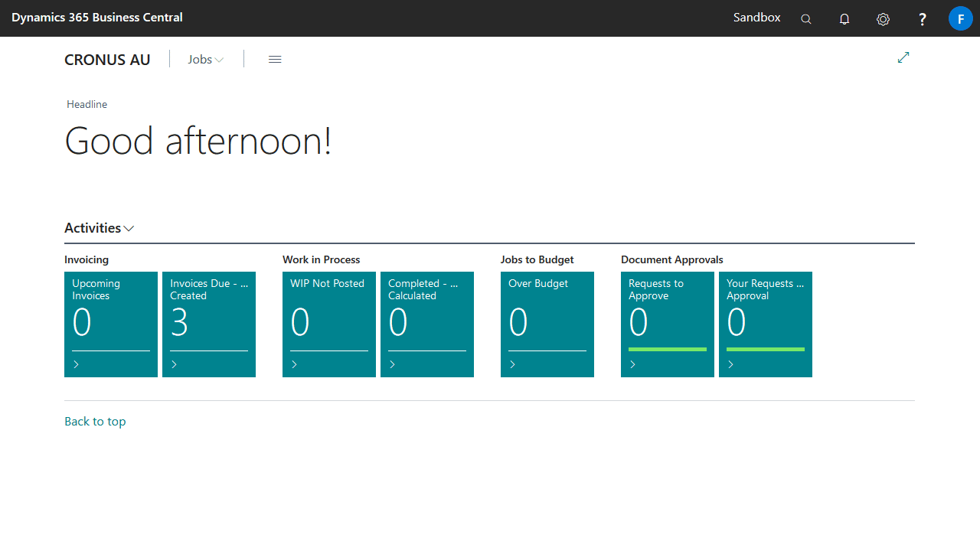Click the Good afternoon! headline
The width and height of the screenshot is (980, 551).
[198, 142]
